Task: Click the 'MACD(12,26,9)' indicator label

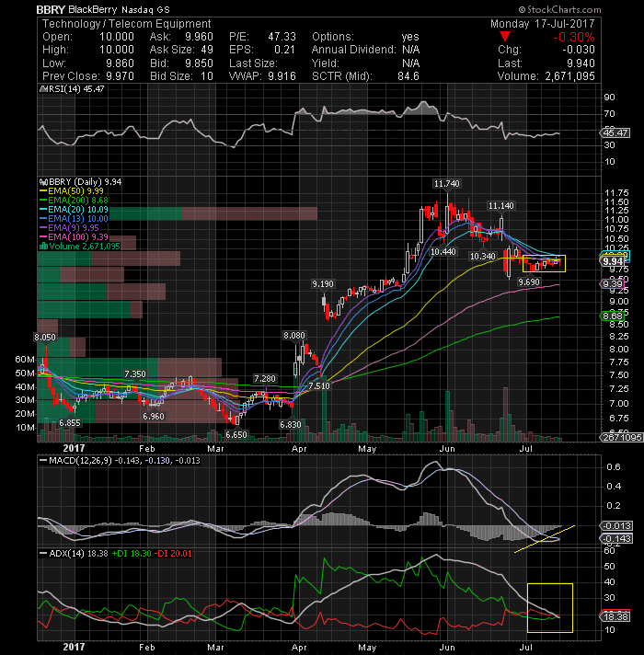Action: coord(81,461)
